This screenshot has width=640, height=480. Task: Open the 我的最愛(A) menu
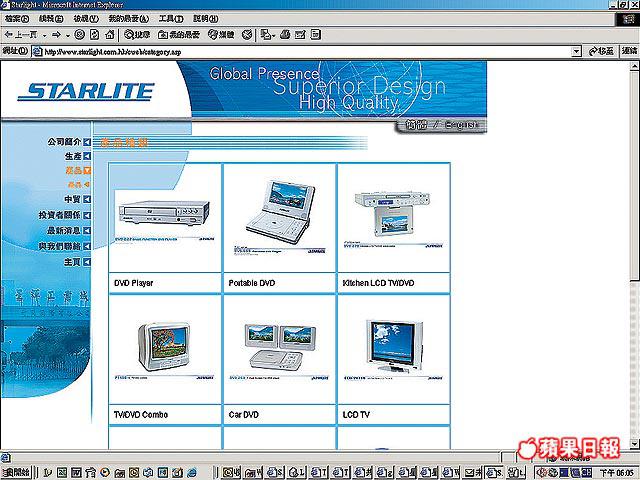(128, 19)
